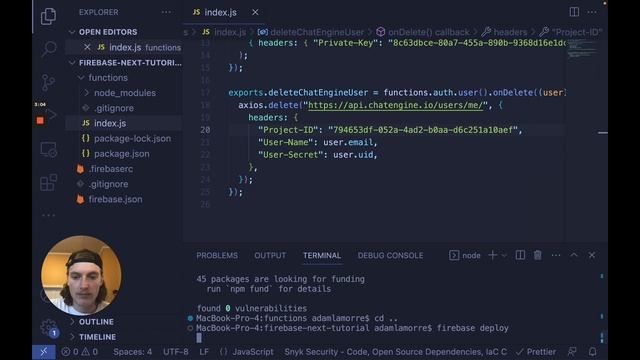This screenshot has height=360, width=640.
Task: Click the user.email value on line 21
Action: pyautogui.click(x=348, y=142)
